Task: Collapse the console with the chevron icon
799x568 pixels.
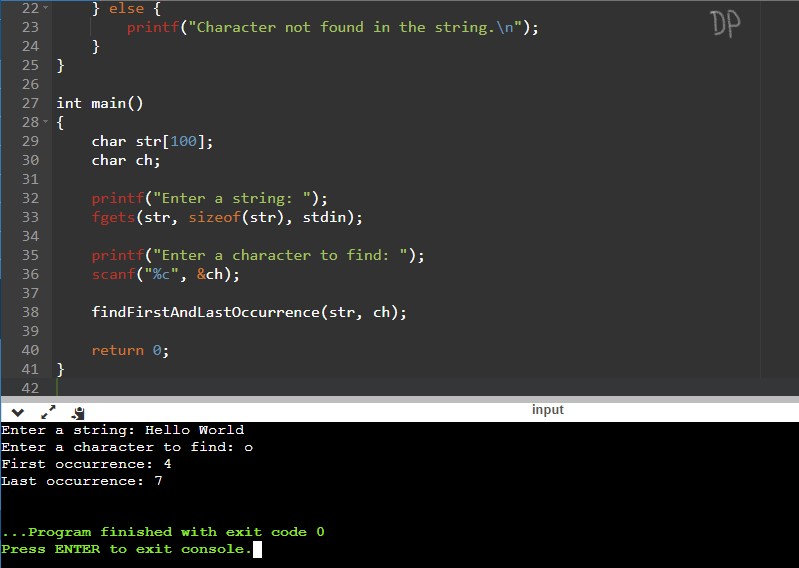Action: pyautogui.click(x=18, y=412)
